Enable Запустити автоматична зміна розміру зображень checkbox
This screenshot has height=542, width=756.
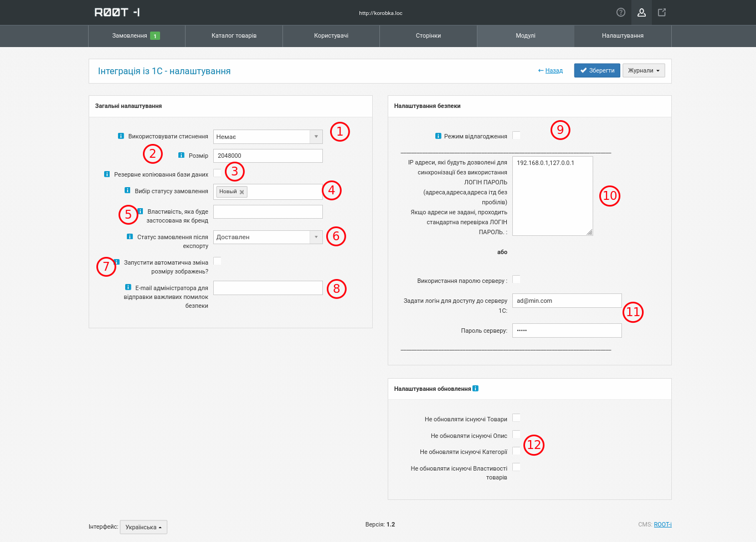pyautogui.click(x=217, y=261)
